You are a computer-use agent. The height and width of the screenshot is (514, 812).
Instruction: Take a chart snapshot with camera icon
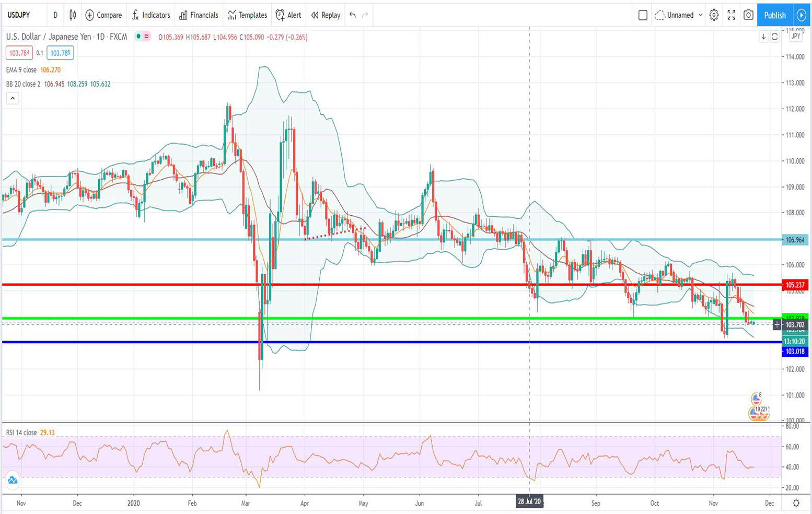(748, 15)
